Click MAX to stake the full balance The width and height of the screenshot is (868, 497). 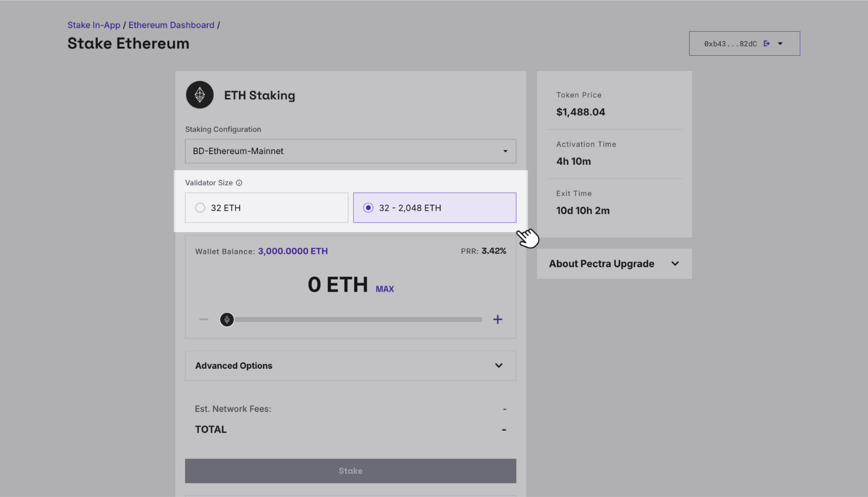(385, 289)
